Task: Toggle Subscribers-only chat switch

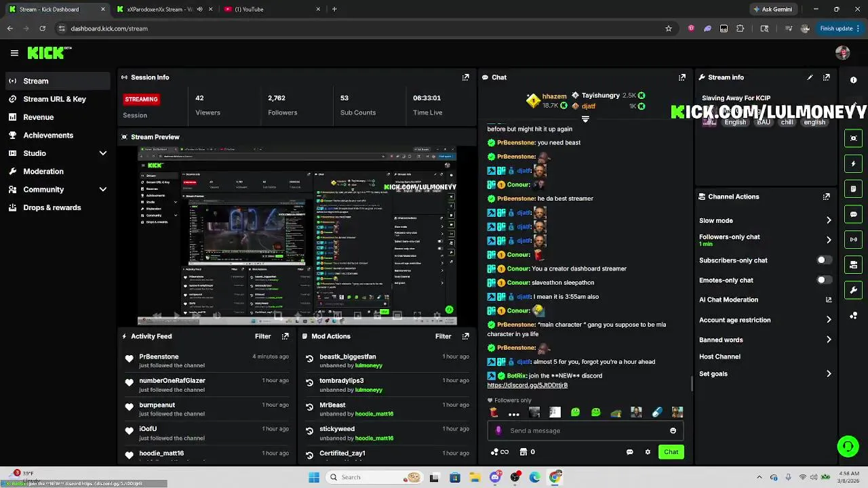Action: (x=824, y=260)
